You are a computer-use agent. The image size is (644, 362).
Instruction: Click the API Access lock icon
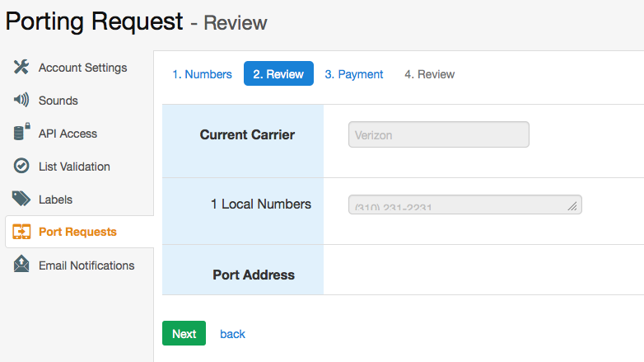click(21, 134)
